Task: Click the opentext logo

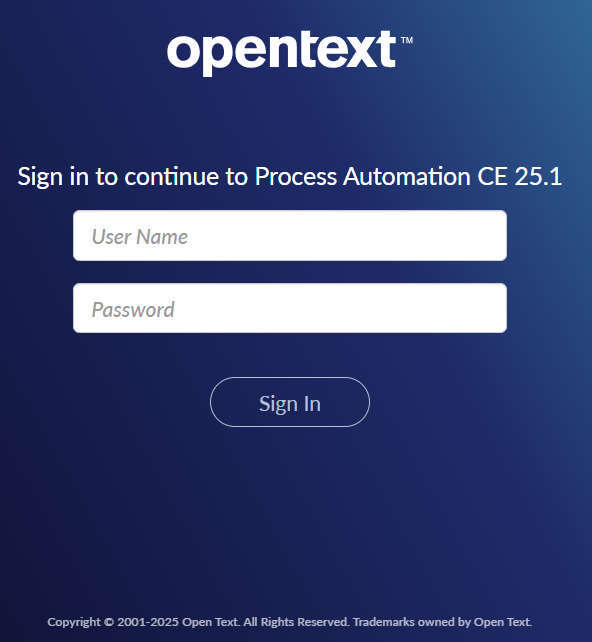Action: (289, 53)
